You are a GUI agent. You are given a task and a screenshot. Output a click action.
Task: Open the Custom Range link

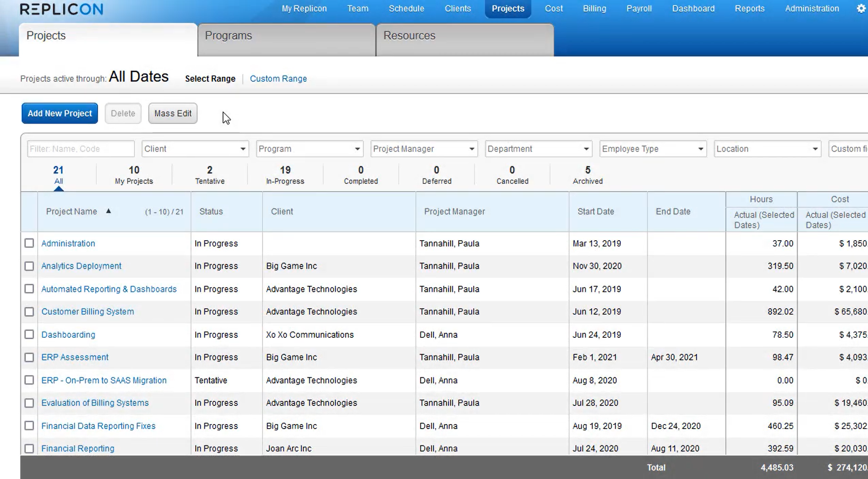click(278, 79)
